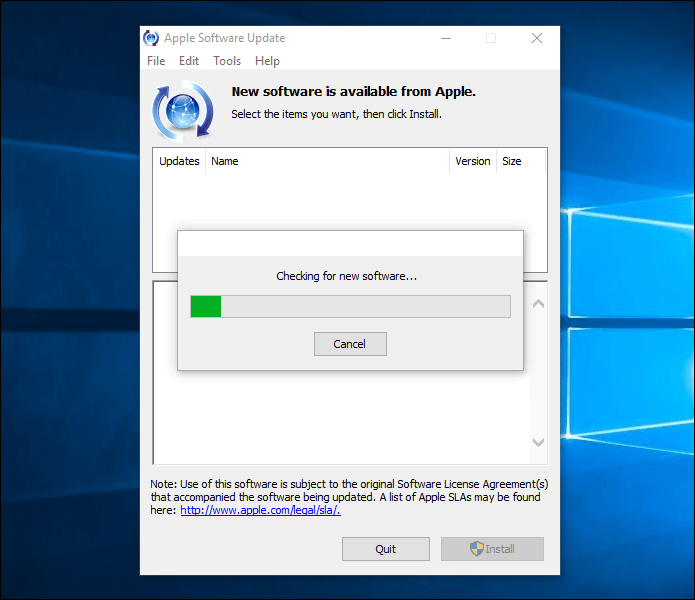This screenshot has height=600, width=695.
Task: Click the description pane scroll up arrow
Action: (x=539, y=304)
